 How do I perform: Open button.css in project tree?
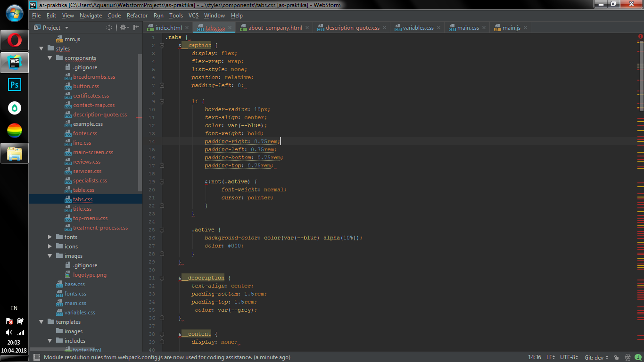pos(86,86)
